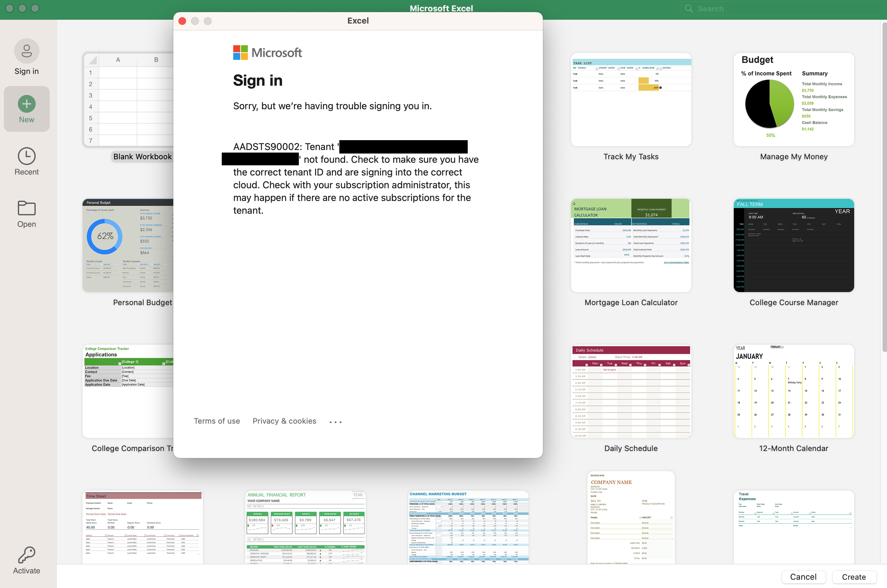Viewport: 887px width, 588px height.
Task: Open Privacy & cookies link
Action: click(x=284, y=421)
